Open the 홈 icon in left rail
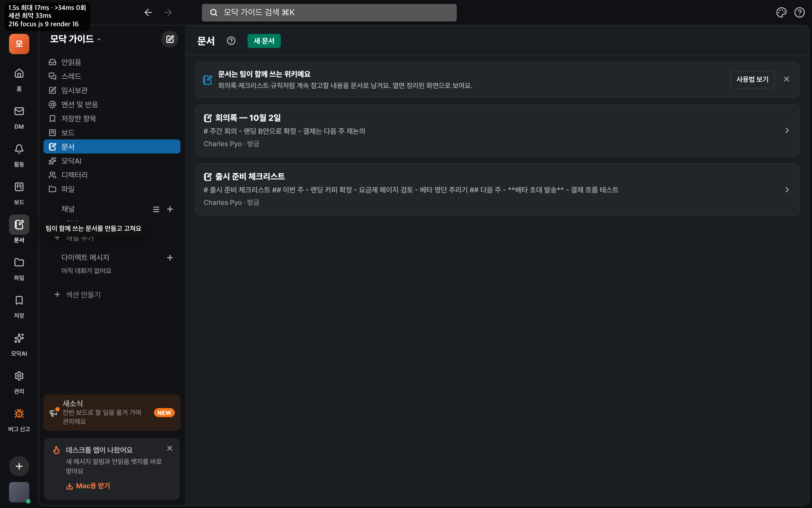 click(x=19, y=73)
